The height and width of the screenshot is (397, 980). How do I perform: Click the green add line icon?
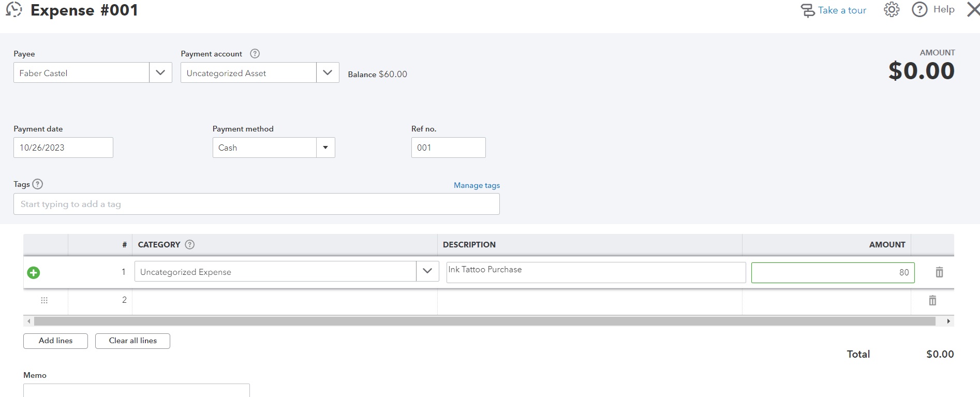pos(34,272)
